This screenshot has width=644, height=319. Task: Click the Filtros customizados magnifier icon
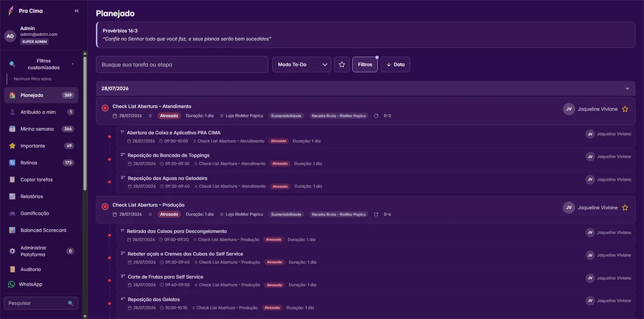(x=12, y=64)
